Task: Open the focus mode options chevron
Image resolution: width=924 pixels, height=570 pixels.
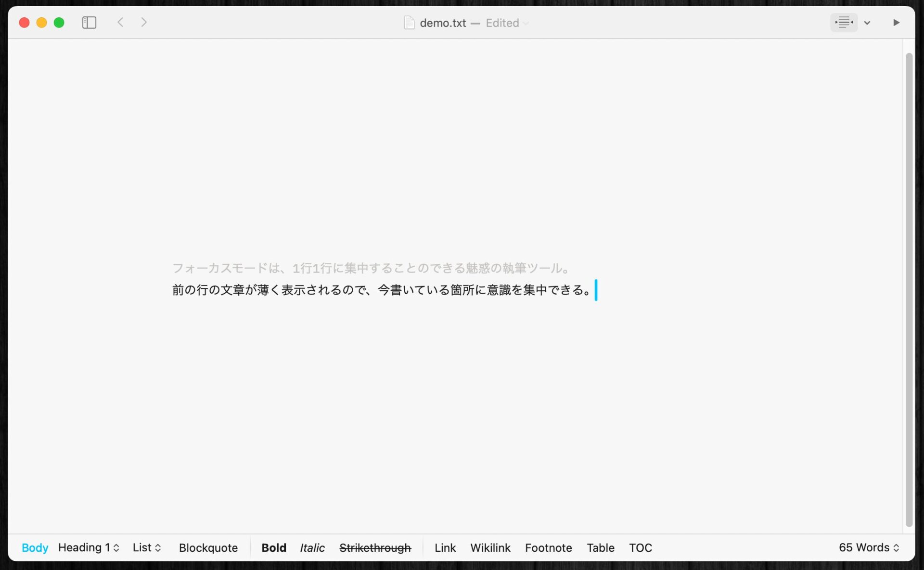Action: tap(867, 23)
